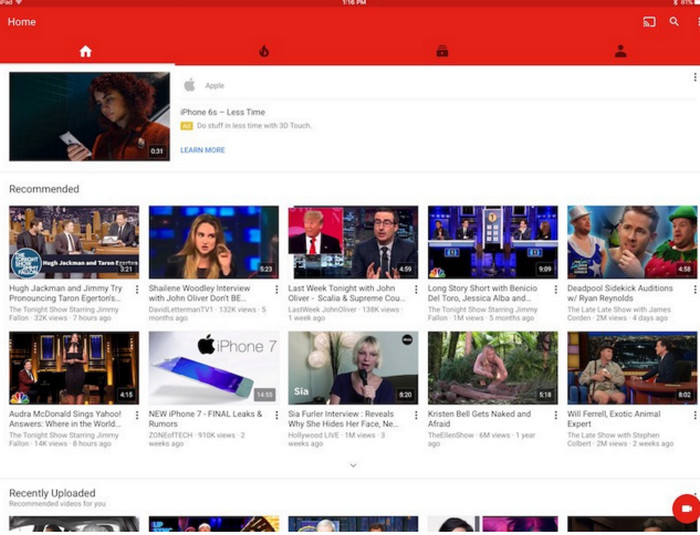Open title Kristen Bell Gets Naked and Afraid
700x535 pixels.
tap(479, 419)
